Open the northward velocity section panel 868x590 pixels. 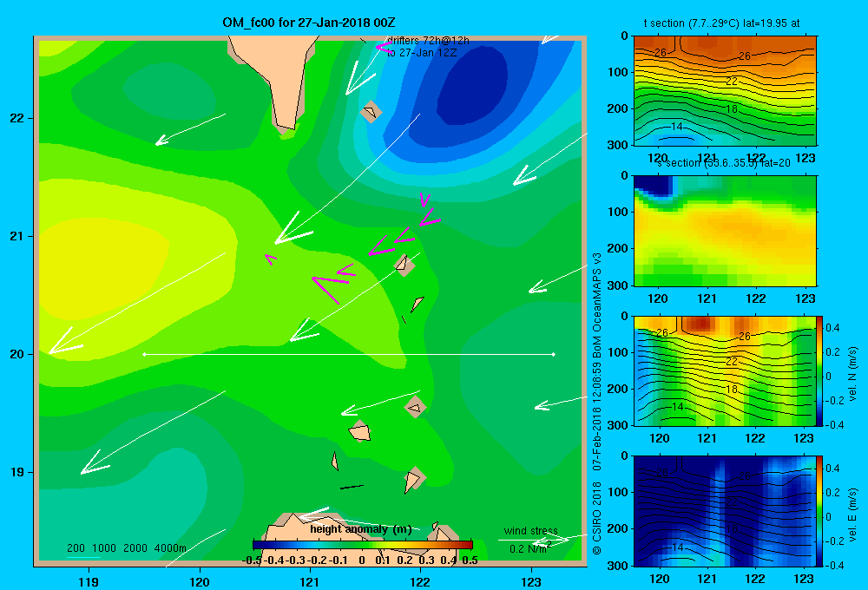coord(724,370)
